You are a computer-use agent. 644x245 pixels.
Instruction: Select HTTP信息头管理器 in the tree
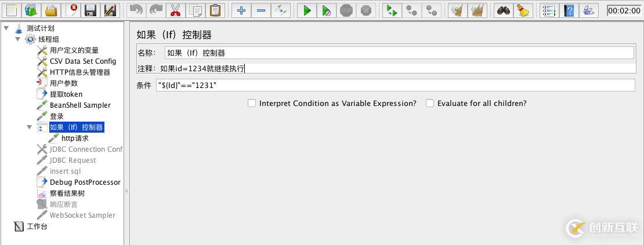[79, 72]
